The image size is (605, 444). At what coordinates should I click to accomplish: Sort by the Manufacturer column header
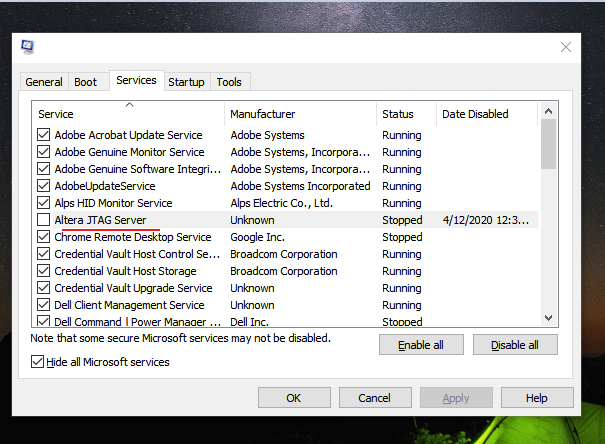(x=300, y=114)
